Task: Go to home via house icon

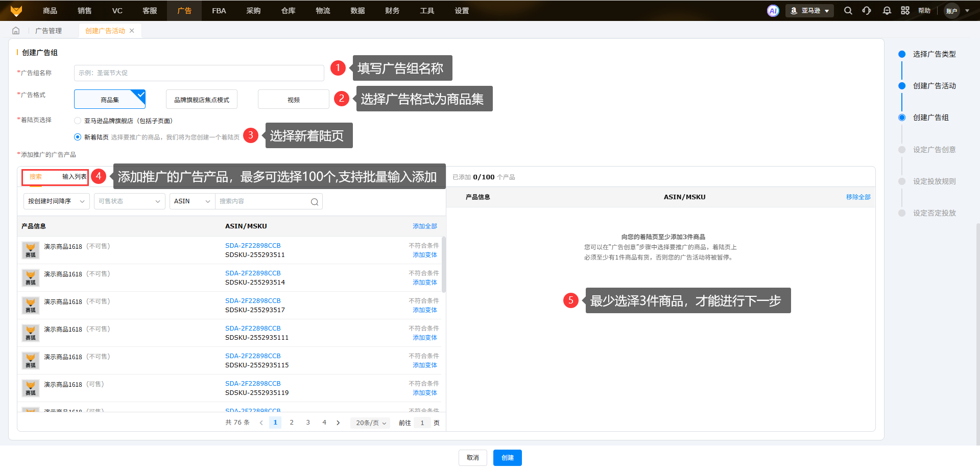Action: (16, 31)
